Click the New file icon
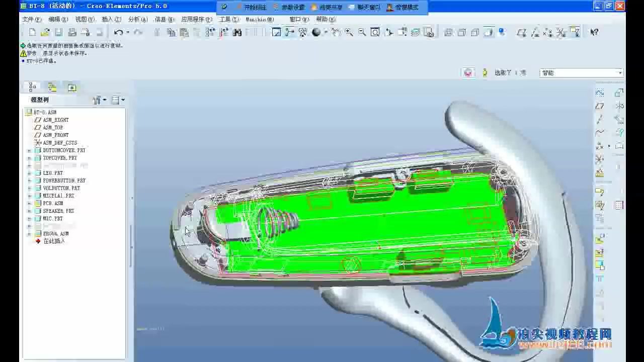This screenshot has width=644, height=362. coord(32,32)
